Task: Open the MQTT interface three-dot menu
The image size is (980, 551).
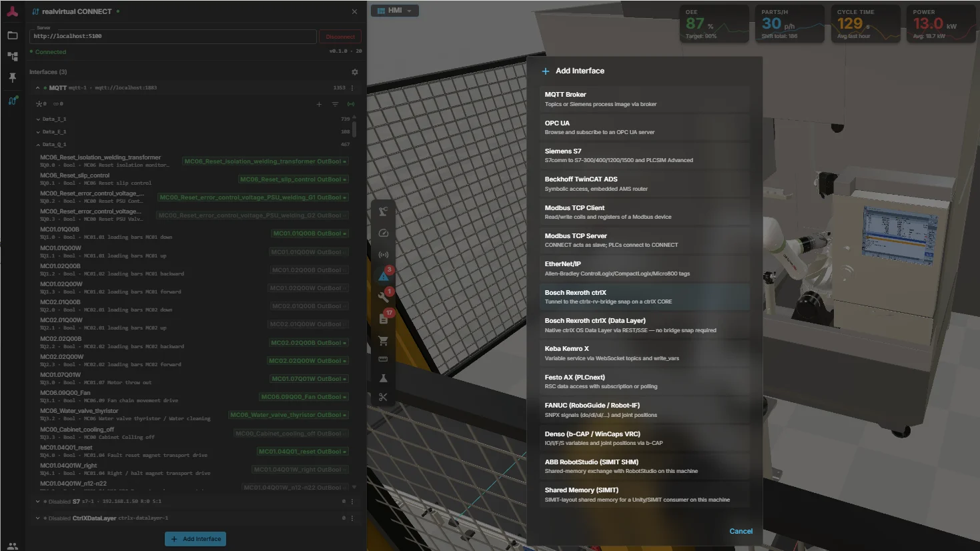Action: [352, 88]
